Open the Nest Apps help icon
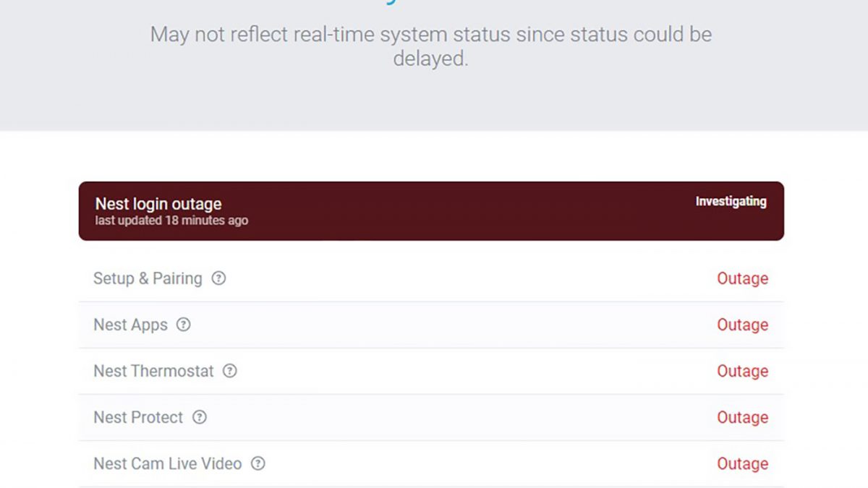 (184, 325)
